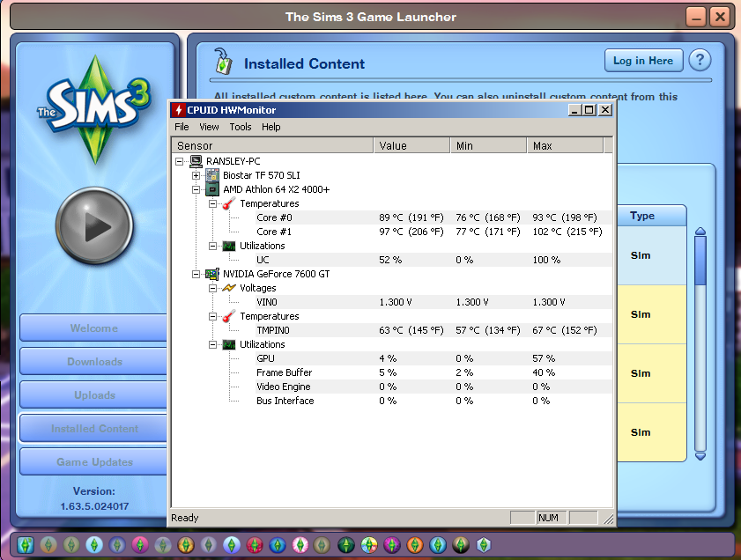This screenshot has width=741, height=560.
Task: Click the pink-and-white starburst plumbob icon
Action: pyautogui.click(x=300, y=545)
